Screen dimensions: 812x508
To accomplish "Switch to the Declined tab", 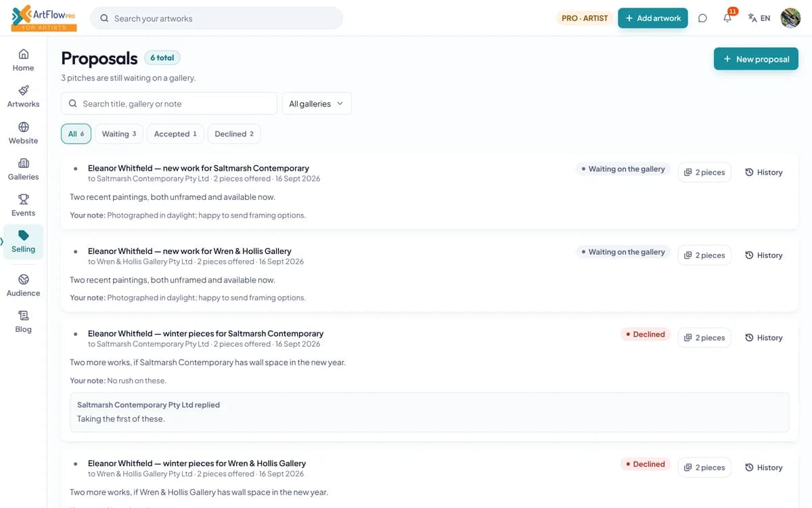I will coord(234,134).
